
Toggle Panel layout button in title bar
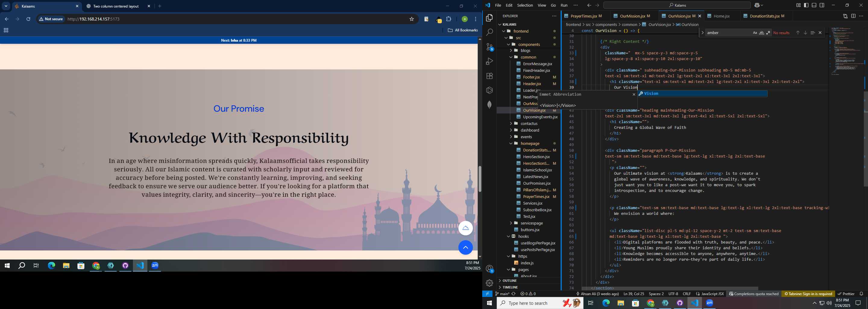point(814,5)
